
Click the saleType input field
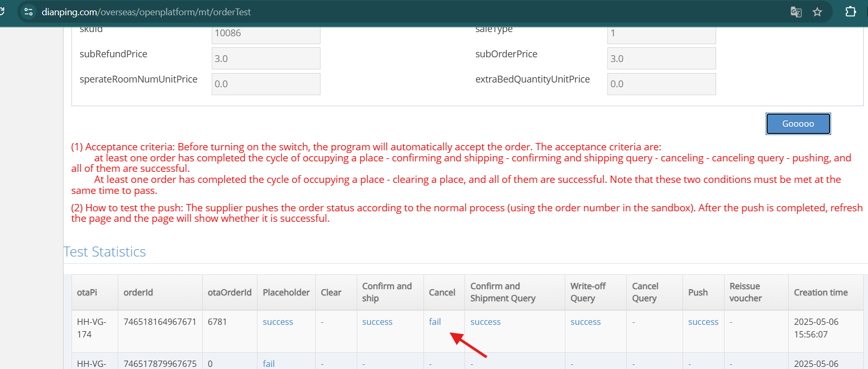tap(661, 35)
